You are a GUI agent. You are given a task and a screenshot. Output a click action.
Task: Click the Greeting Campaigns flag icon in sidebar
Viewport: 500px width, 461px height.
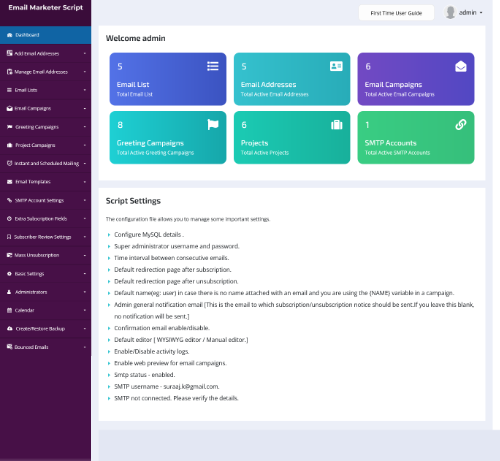(10, 127)
